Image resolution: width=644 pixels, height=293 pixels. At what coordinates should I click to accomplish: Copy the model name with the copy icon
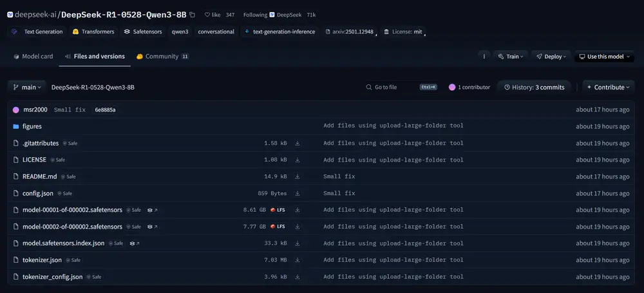pyautogui.click(x=192, y=15)
